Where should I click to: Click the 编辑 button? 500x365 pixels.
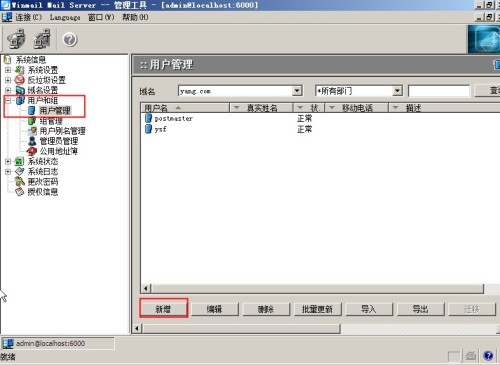click(x=215, y=309)
